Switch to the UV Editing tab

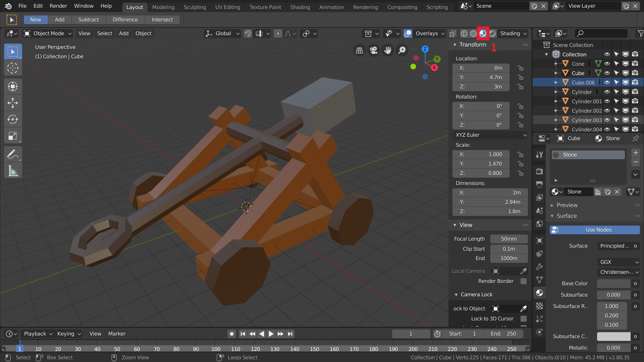[228, 7]
